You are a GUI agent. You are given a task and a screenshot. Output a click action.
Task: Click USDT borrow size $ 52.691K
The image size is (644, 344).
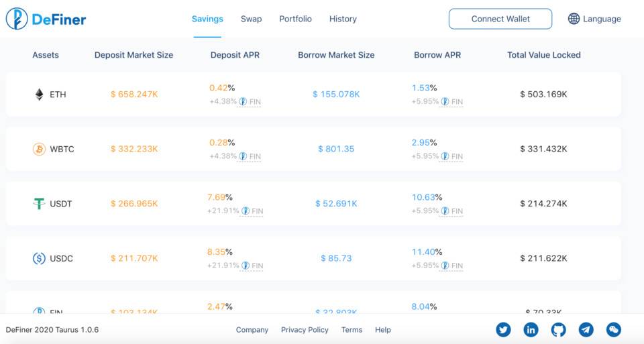tap(336, 204)
